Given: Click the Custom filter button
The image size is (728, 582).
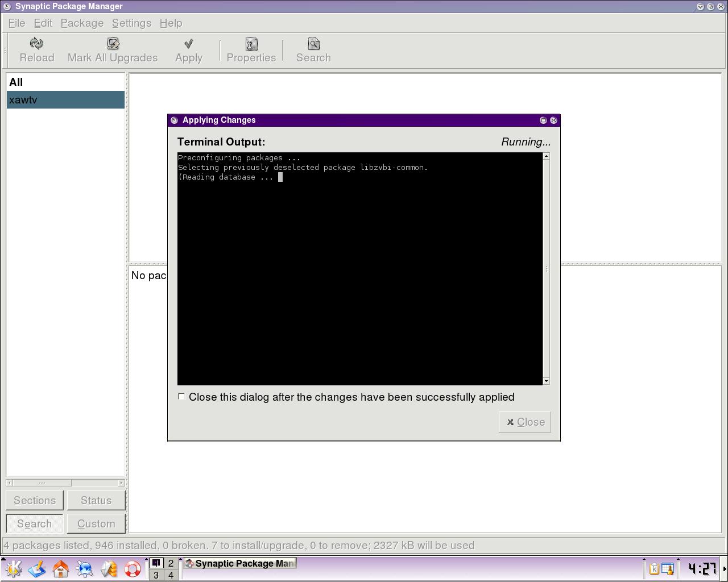Looking at the screenshot, I should [96, 523].
